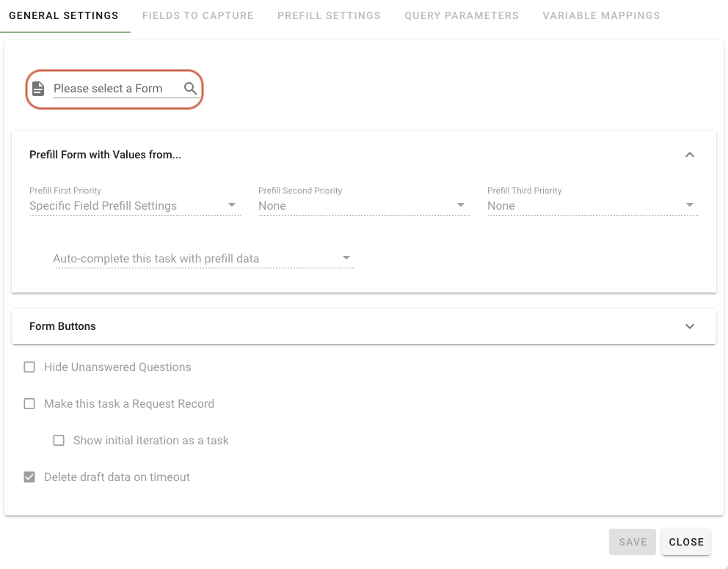This screenshot has width=728, height=569.
Task: Click the form document icon
Action: tap(37, 87)
